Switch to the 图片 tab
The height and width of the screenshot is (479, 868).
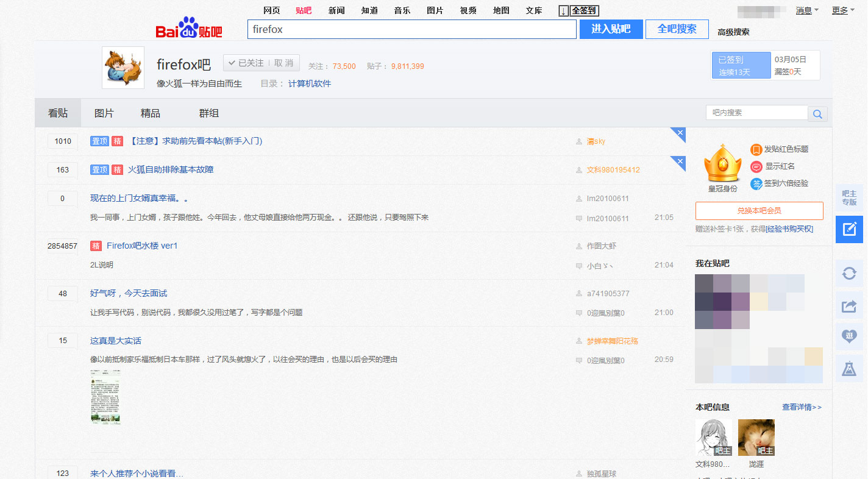pos(104,113)
